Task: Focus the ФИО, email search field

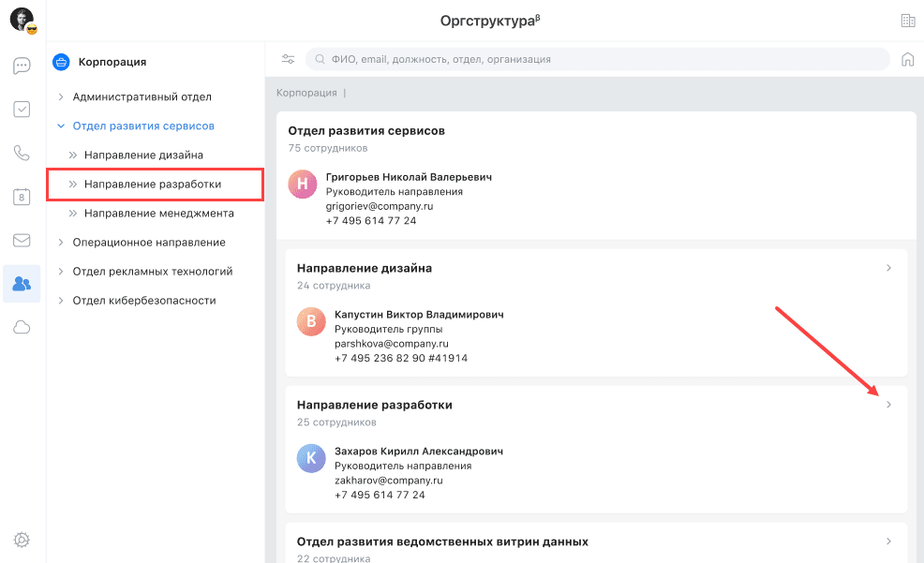Action: coord(598,59)
